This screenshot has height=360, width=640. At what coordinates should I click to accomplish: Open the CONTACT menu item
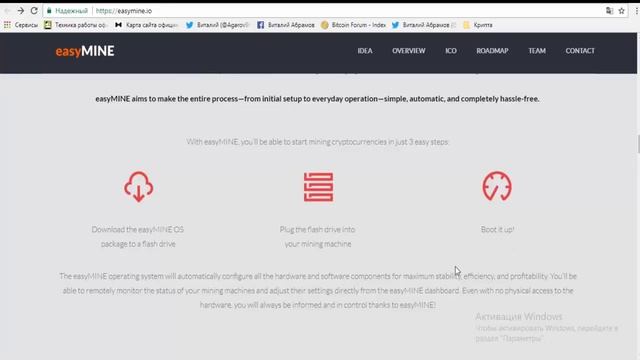(580, 51)
